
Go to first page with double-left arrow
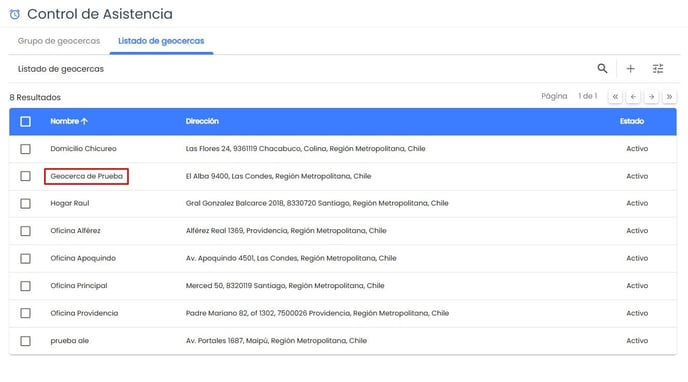coord(615,96)
